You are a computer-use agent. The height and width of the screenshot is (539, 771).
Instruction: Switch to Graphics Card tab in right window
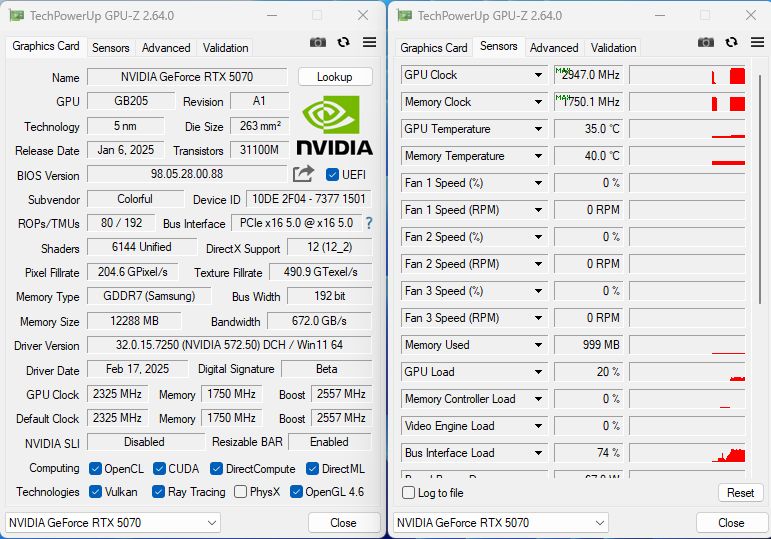[434, 48]
